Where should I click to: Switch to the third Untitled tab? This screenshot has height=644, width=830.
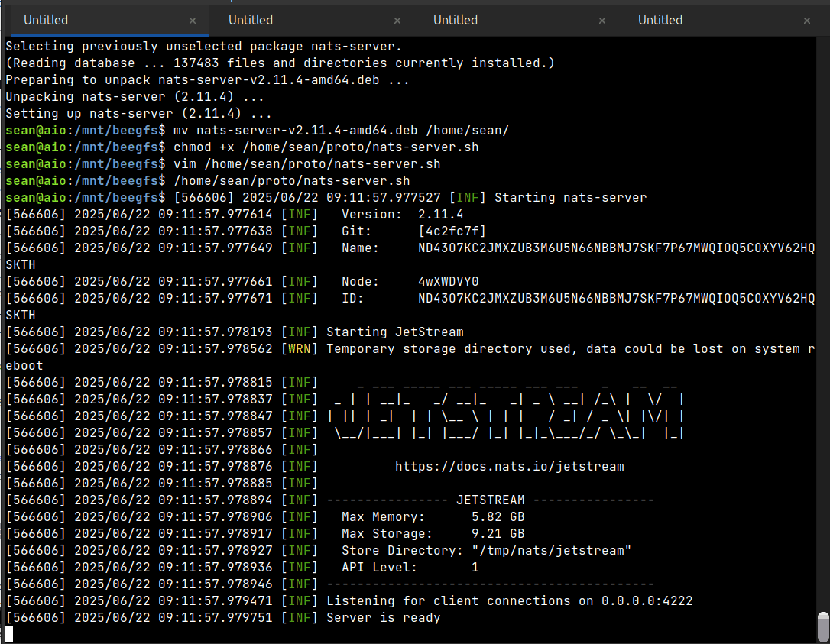(x=516, y=20)
